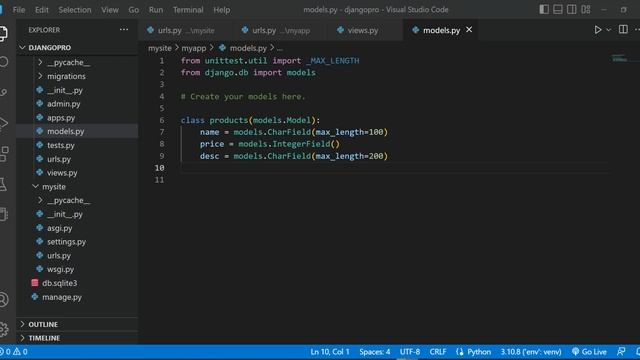The width and height of the screenshot is (640, 360).
Task: Open the Edit menu
Action: coord(42,10)
